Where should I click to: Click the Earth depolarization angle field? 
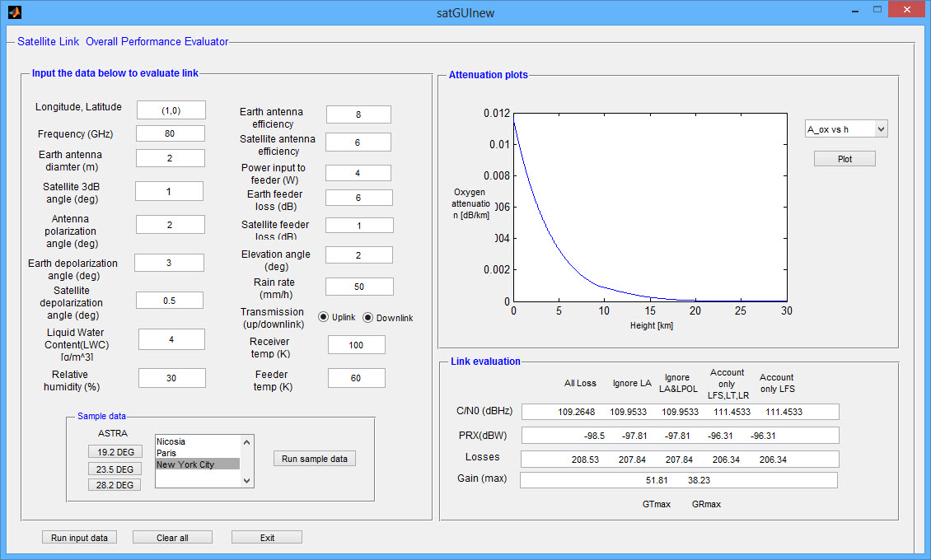point(169,262)
